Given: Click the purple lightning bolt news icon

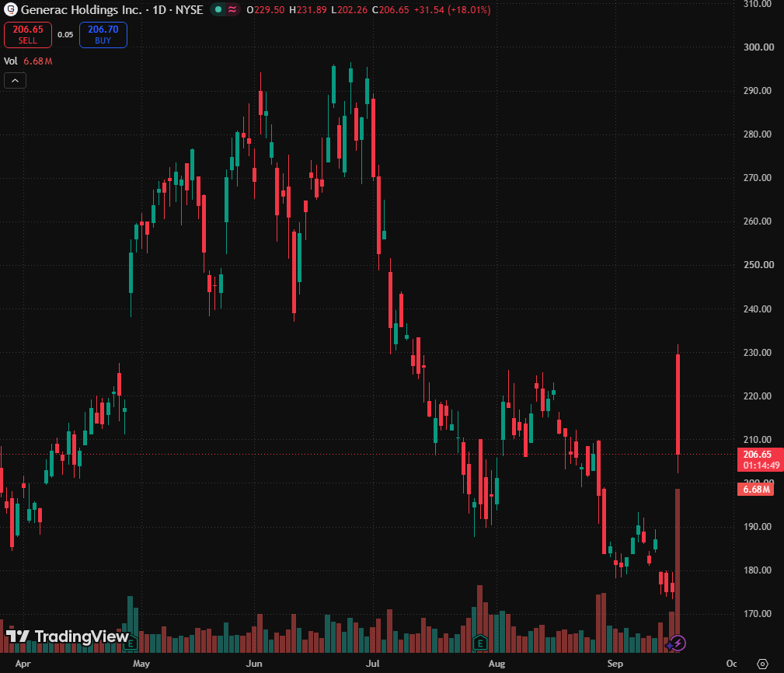Looking at the screenshot, I should coord(678,643).
